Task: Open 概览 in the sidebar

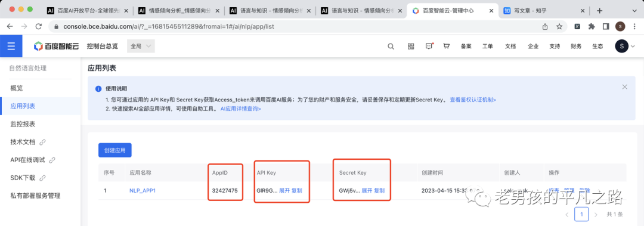Action: coord(17,88)
